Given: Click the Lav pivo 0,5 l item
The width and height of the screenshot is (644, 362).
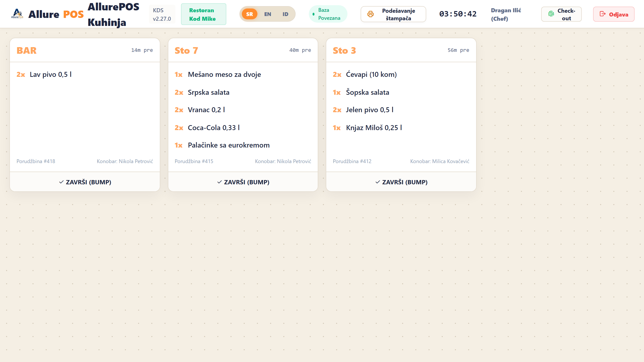Looking at the screenshot, I should [x=50, y=74].
